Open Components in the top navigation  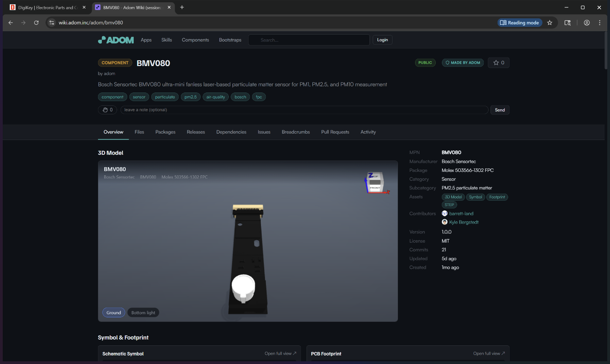pos(195,40)
